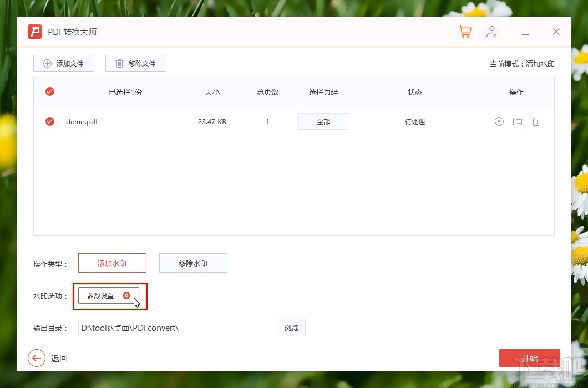
Task: Close the PDF转换大师 window
Action: click(x=556, y=32)
